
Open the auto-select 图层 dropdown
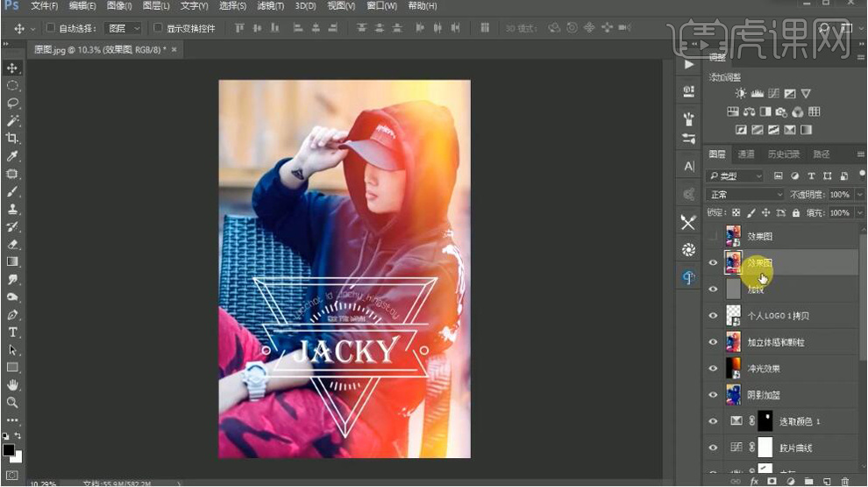(x=124, y=28)
